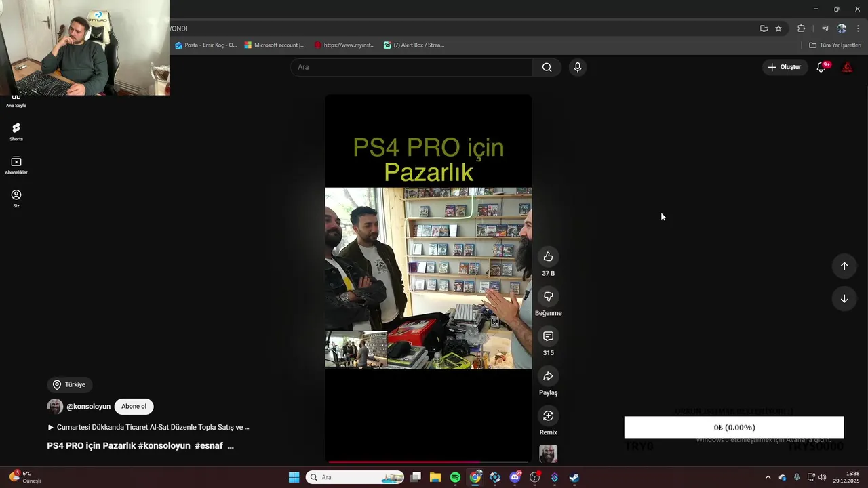Open Discord from the taskbar
868x488 pixels.
pyautogui.click(x=515, y=477)
